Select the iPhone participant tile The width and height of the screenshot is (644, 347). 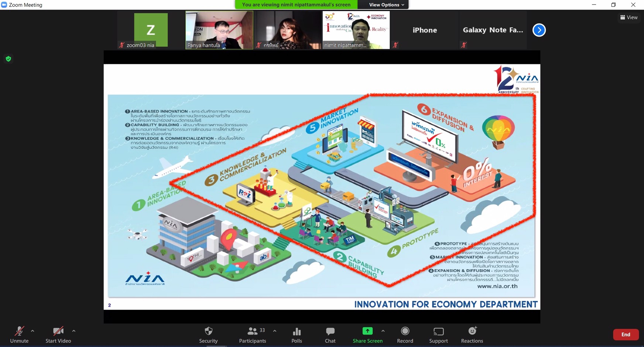point(425,30)
